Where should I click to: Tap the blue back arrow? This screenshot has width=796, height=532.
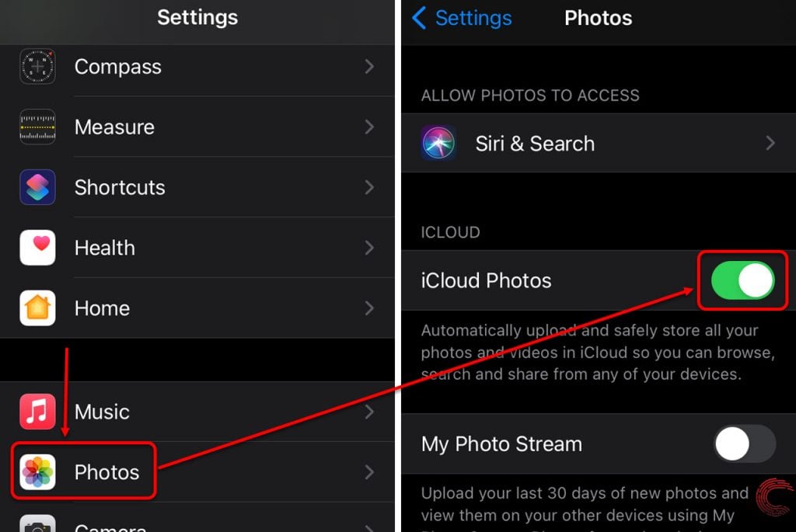419,19
